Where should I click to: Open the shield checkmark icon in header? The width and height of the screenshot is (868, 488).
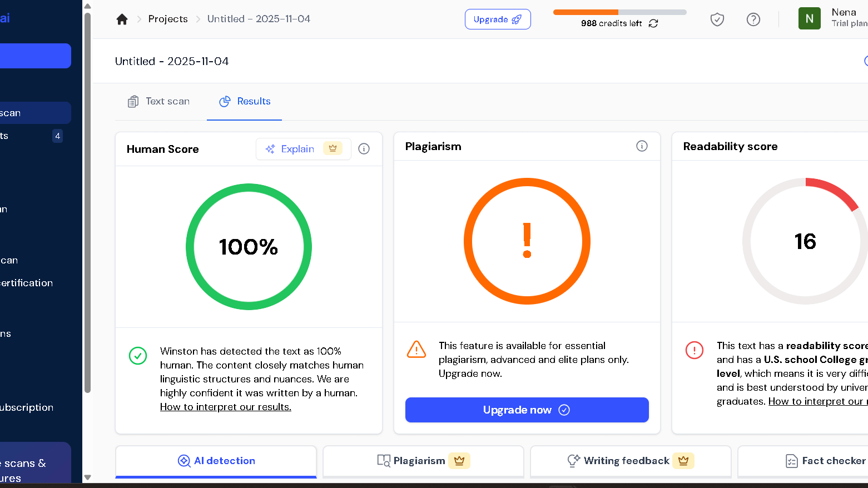click(x=717, y=19)
